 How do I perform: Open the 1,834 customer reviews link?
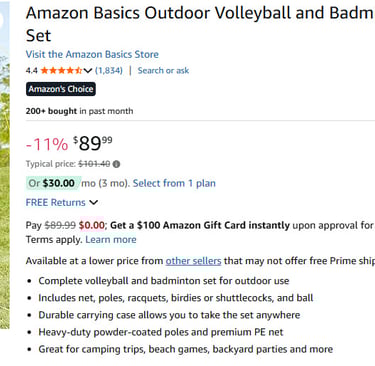(109, 70)
